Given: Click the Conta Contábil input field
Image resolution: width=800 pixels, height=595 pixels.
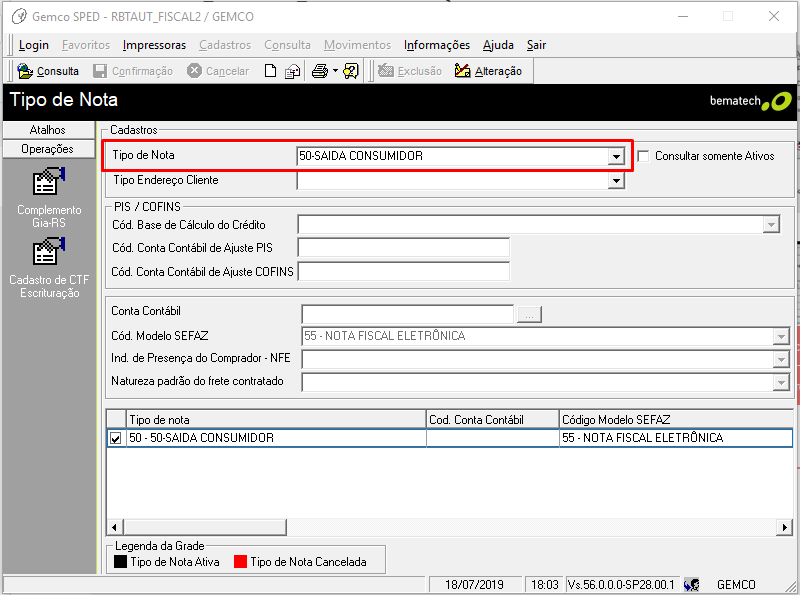Looking at the screenshot, I should click(408, 314).
